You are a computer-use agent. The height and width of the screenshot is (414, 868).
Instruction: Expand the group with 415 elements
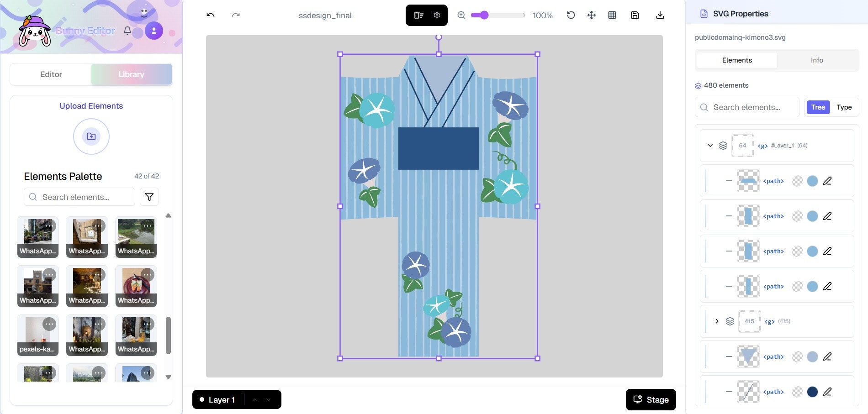pyautogui.click(x=717, y=321)
